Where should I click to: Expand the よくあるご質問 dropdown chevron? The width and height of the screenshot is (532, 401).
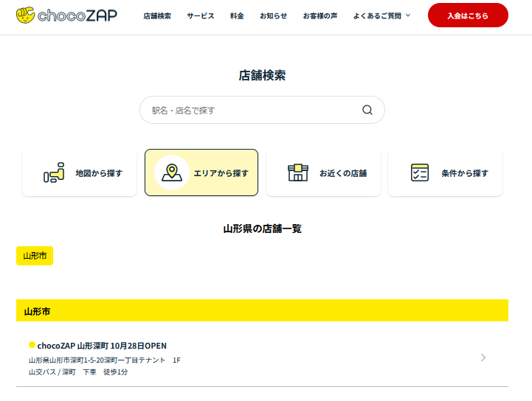408,15
